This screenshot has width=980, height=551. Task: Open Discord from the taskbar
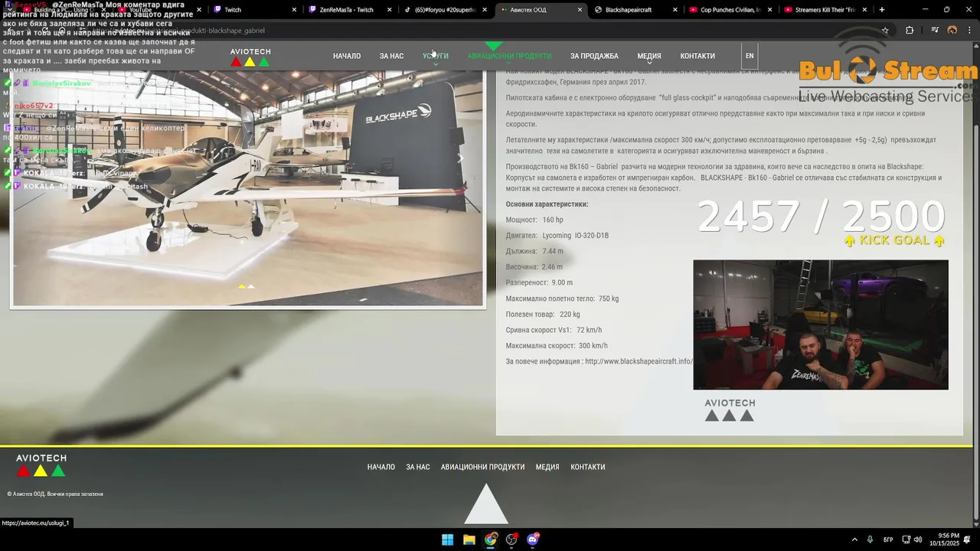click(533, 540)
